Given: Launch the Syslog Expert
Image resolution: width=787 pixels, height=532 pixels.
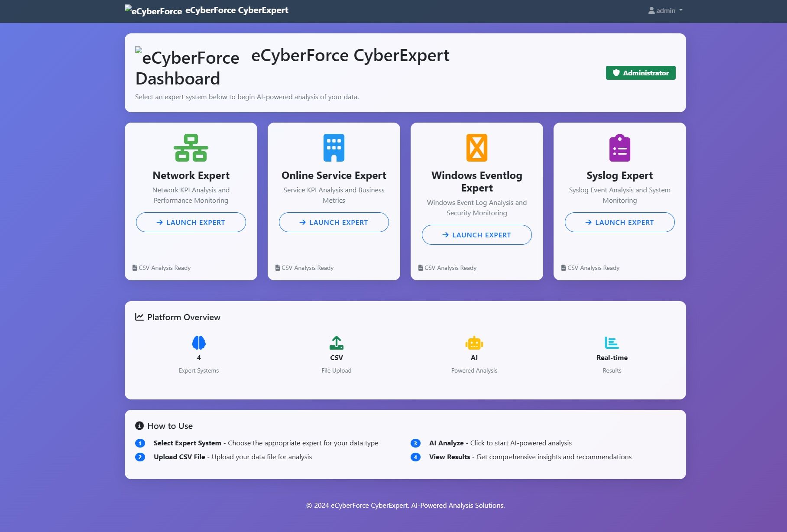Looking at the screenshot, I should (x=619, y=222).
